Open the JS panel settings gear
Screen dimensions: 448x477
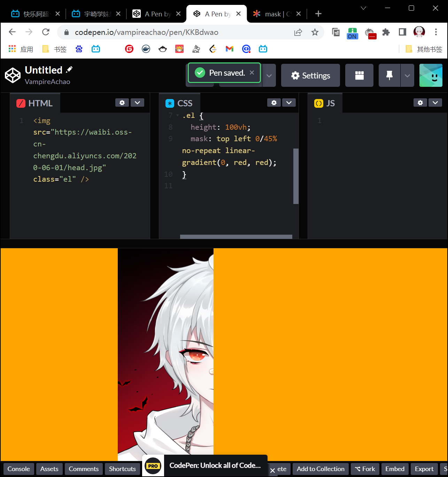(420, 103)
